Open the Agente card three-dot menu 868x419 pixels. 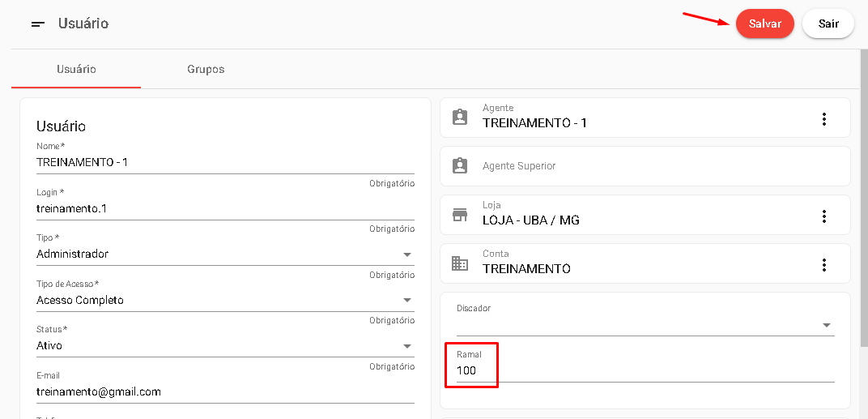824,118
